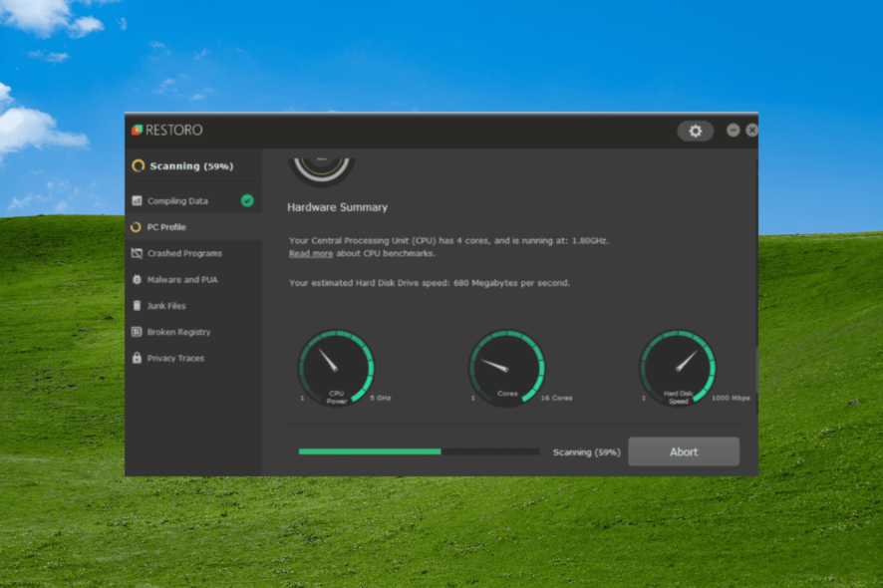Click the green Compiling Data checkmark

coord(247,200)
